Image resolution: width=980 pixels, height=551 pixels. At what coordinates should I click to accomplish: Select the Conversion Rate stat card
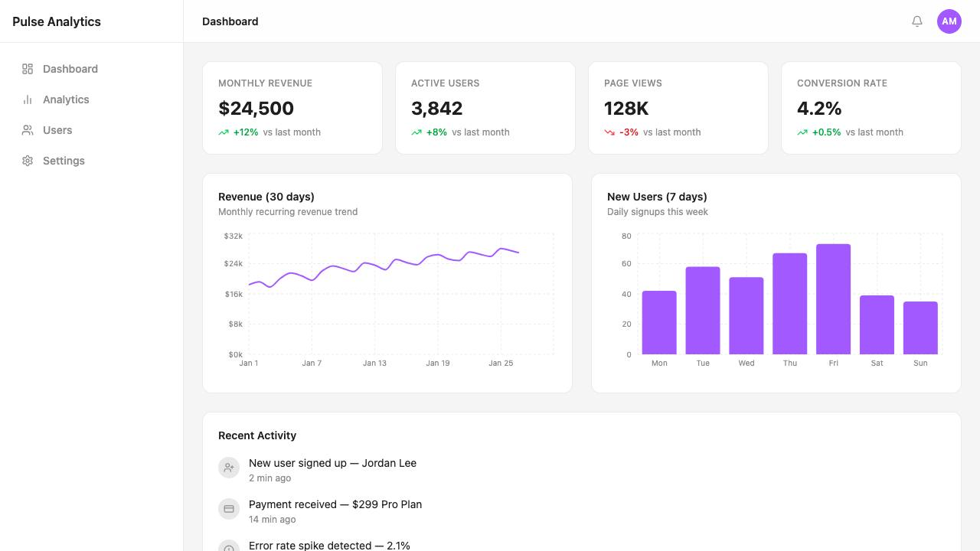pos(871,108)
